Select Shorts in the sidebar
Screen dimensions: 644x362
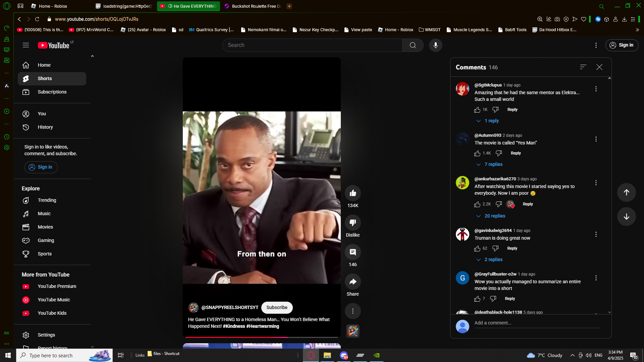pyautogui.click(x=52, y=78)
